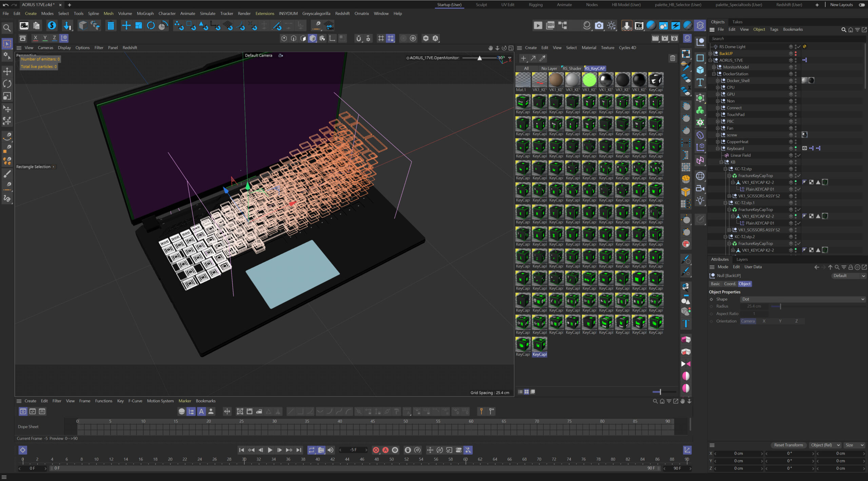Collapse the DockerStation hierarchy
This screenshot has width=868, height=481.
tap(713, 74)
